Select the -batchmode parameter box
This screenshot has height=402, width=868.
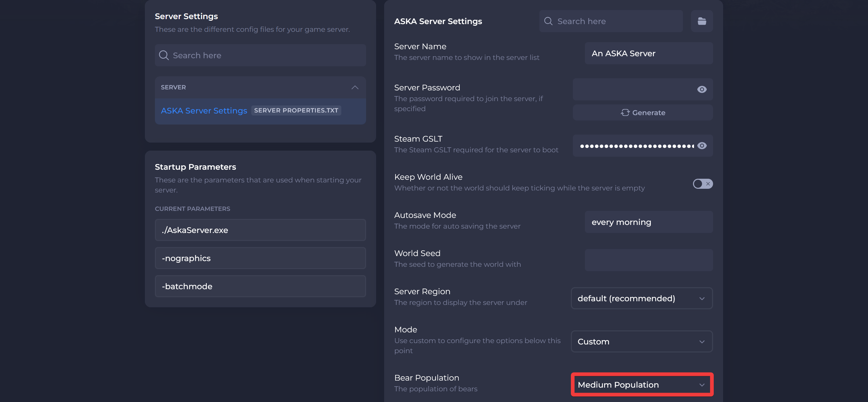260,286
